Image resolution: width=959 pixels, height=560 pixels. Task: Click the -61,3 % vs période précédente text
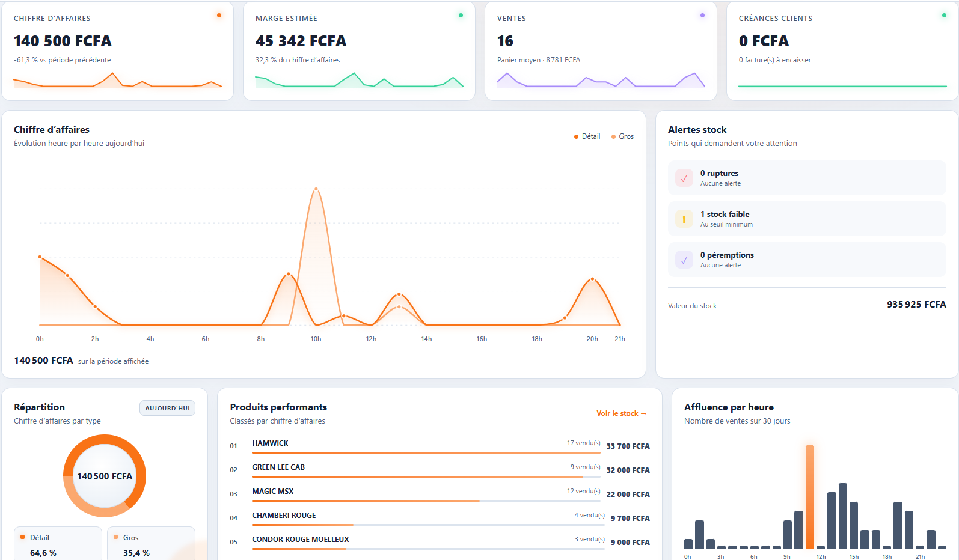click(x=63, y=60)
